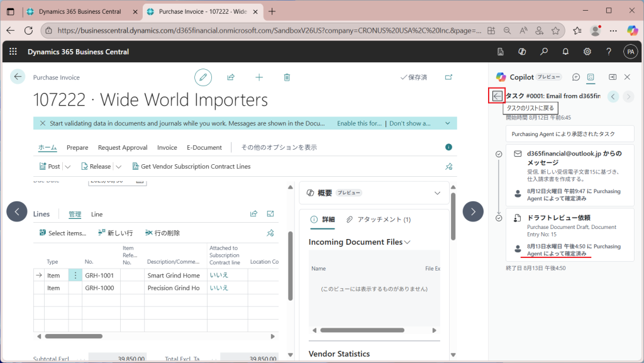This screenshot has height=363, width=644.
Task: Click the browser address bar
Action: pos(269,30)
